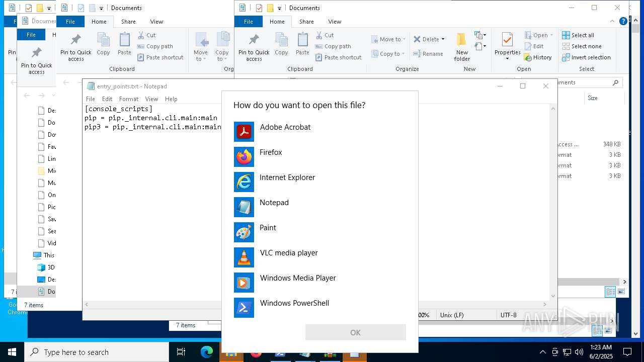Switch to large icons view button
The height and width of the screenshot is (362, 644).
[621, 292]
